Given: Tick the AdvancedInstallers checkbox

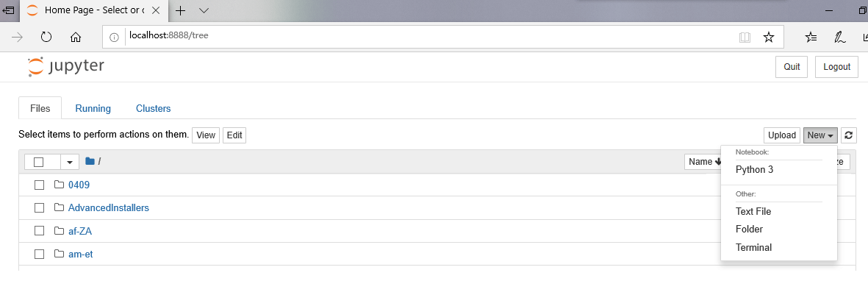Looking at the screenshot, I should [x=39, y=208].
